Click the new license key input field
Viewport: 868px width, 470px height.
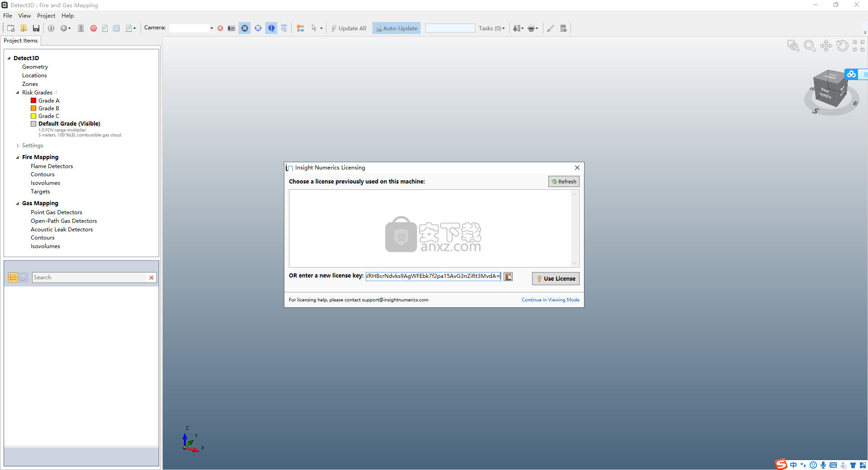[433, 276]
